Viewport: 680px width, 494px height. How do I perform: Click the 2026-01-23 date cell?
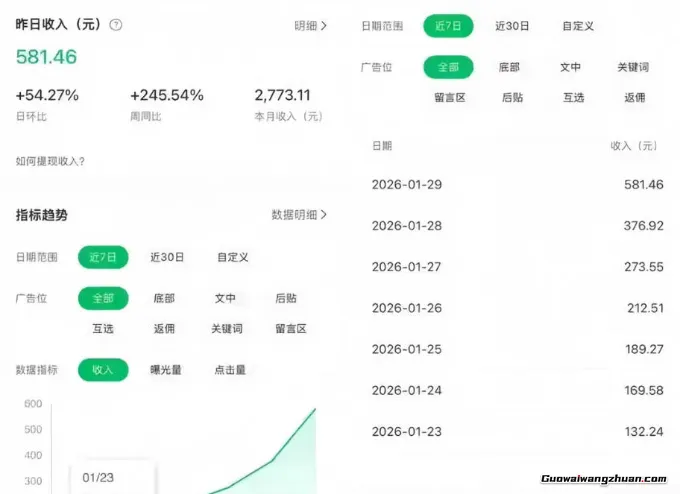pyautogui.click(x=407, y=432)
